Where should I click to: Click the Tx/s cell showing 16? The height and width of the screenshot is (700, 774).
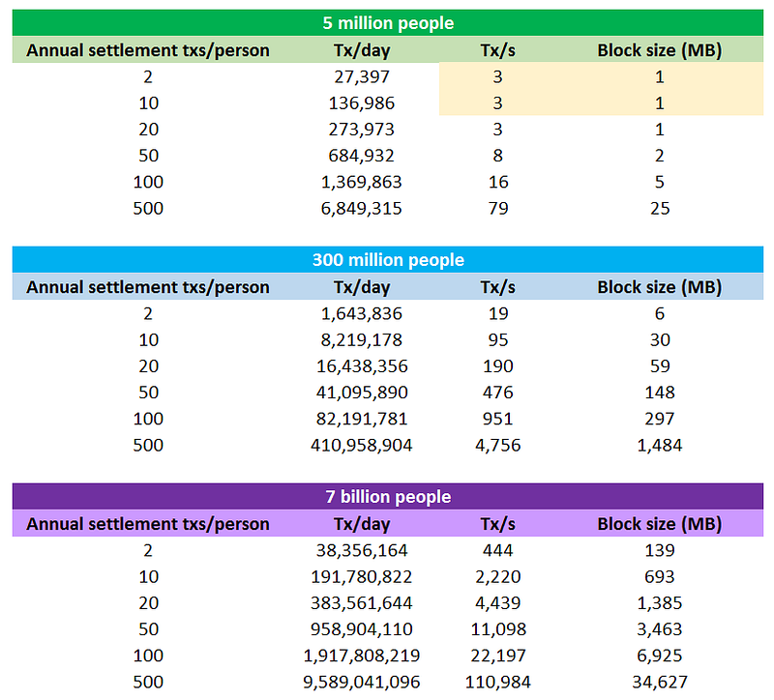coord(497,182)
